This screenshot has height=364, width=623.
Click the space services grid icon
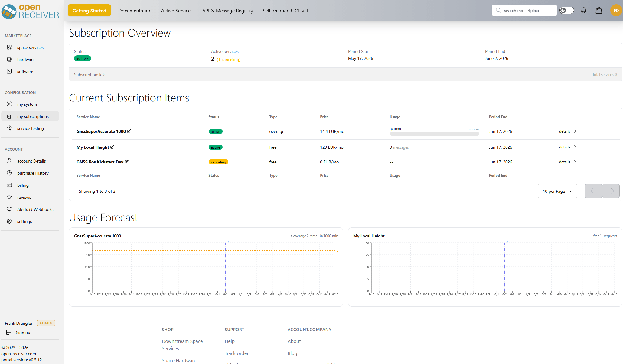9,47
